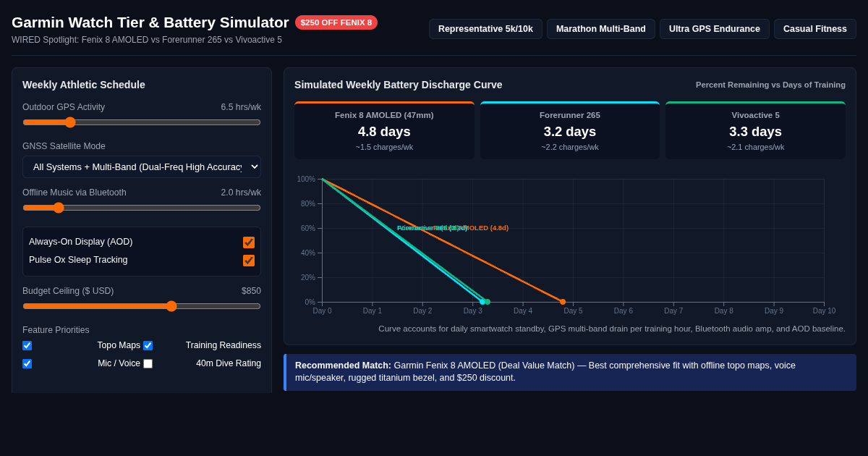The width and height of the screenshot is (868, 456).
Task: Select the Representative 5k/10k preset
Action: (x=485, y=29)
